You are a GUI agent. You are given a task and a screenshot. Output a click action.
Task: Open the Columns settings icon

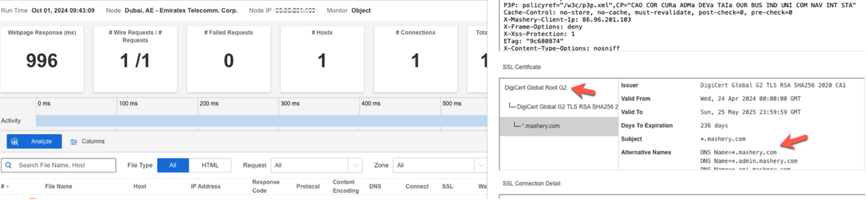[x=74, y=142]
